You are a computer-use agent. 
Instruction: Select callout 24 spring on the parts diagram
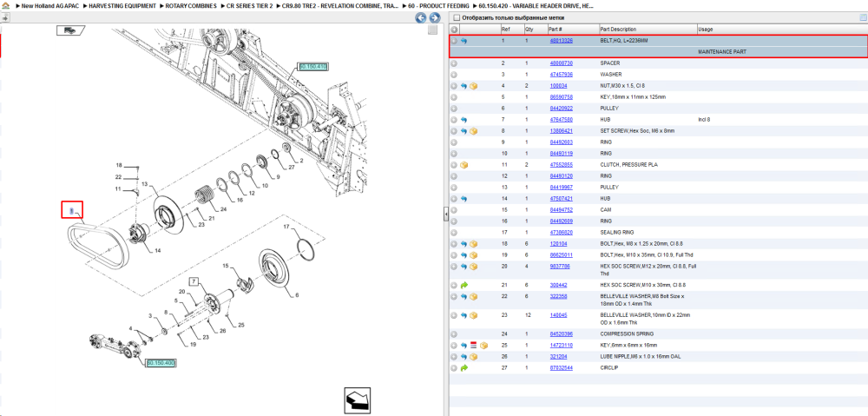[224, 209]
